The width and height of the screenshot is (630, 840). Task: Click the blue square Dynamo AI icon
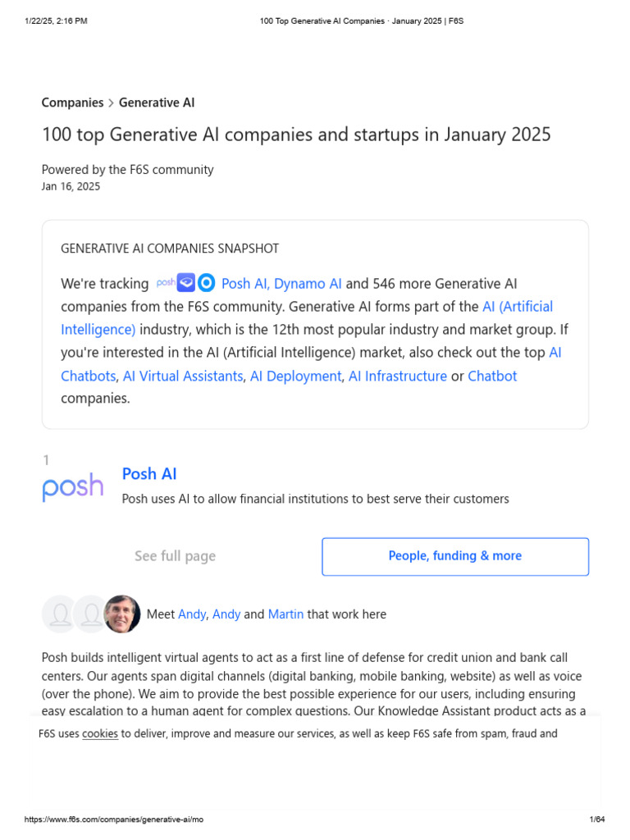186,283
